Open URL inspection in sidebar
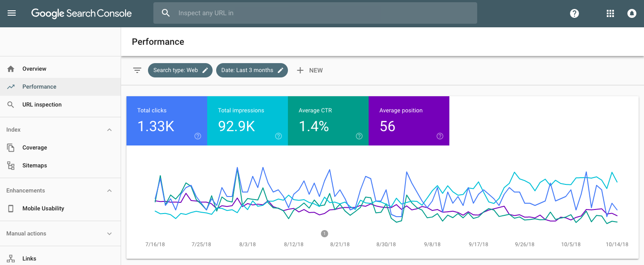This screenshot has height=265, width=644. tap(42, 105)
